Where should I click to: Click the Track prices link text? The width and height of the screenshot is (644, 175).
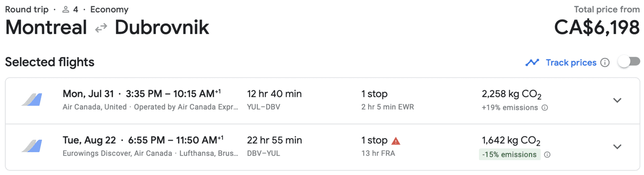click(571, 63)
